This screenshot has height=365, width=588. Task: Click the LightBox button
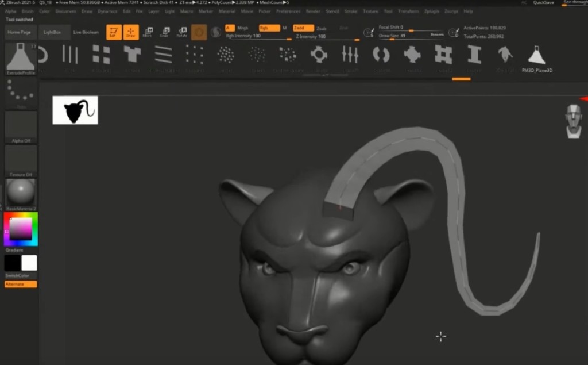tap(55, 32)
